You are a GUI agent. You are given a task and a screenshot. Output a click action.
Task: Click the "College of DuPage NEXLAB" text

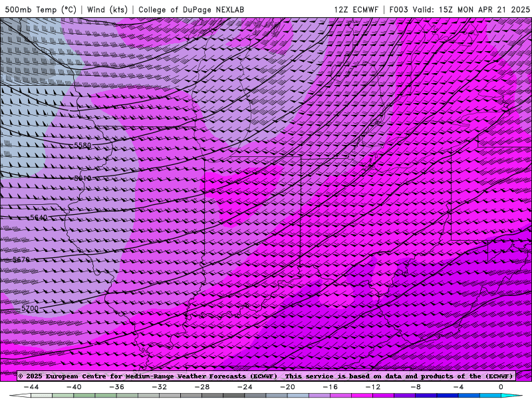click(x=191, y=9)
